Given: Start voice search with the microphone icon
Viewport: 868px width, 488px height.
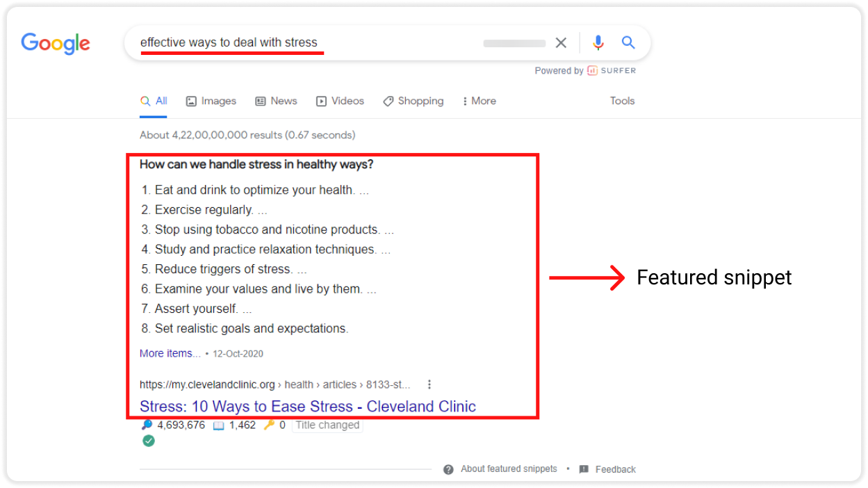Looking at the screenshot, I should coord(598,43).
